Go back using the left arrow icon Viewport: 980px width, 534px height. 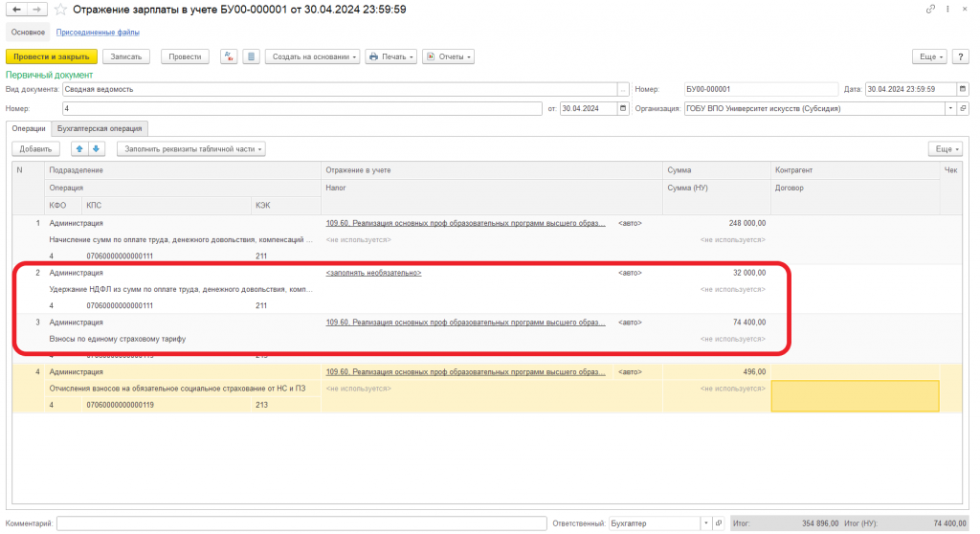[17, 10]
